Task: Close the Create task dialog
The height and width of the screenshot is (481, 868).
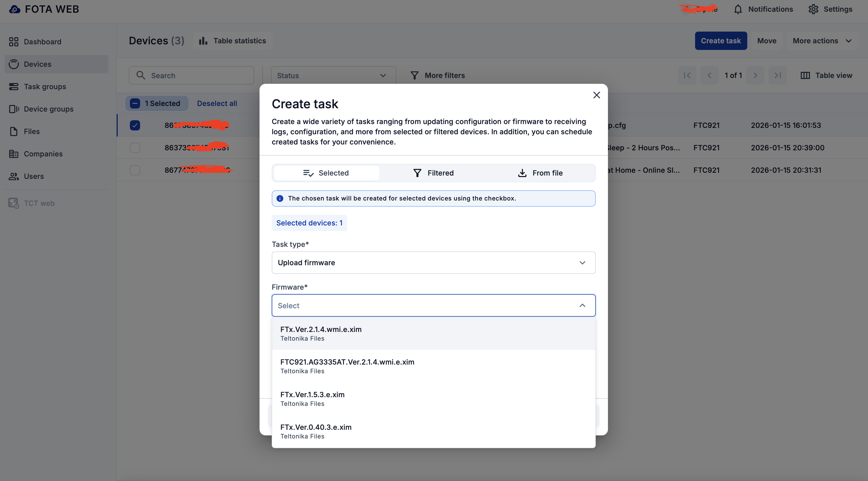Action: point(596,95)
